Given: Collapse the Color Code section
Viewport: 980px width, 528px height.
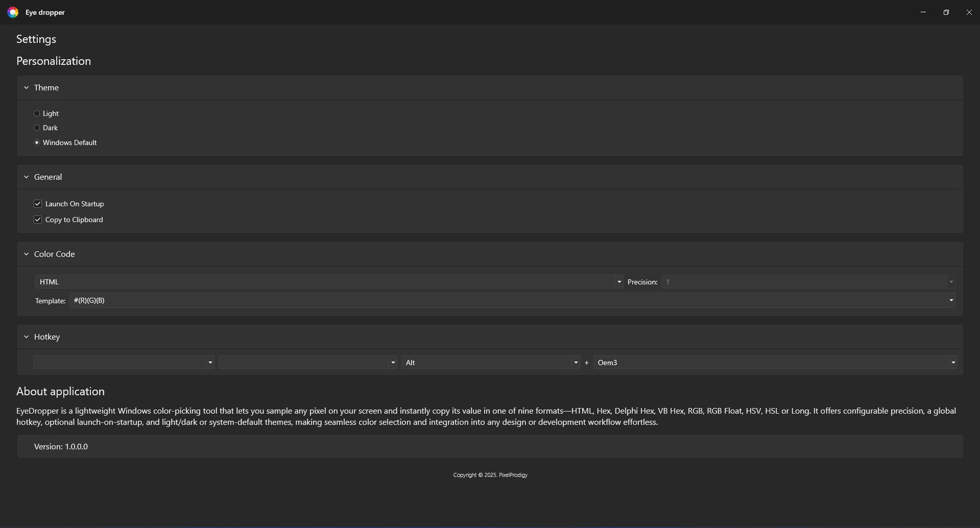Looking at the screenshot, I should tap(26, 254).
